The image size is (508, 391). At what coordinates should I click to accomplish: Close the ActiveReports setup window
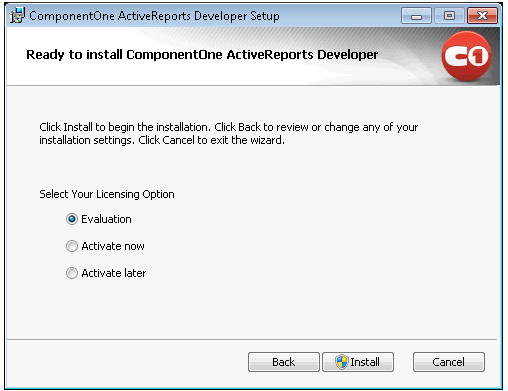pos(482,16)
